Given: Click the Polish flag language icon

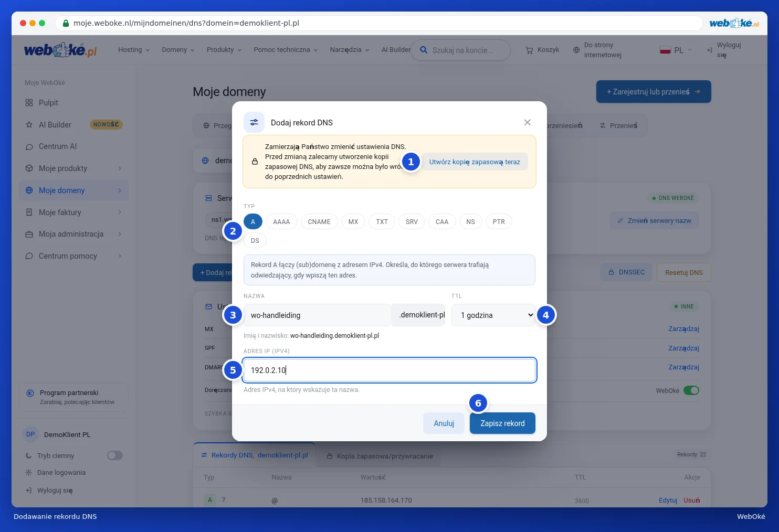Looking at the screenshot, I should [665, 50].
